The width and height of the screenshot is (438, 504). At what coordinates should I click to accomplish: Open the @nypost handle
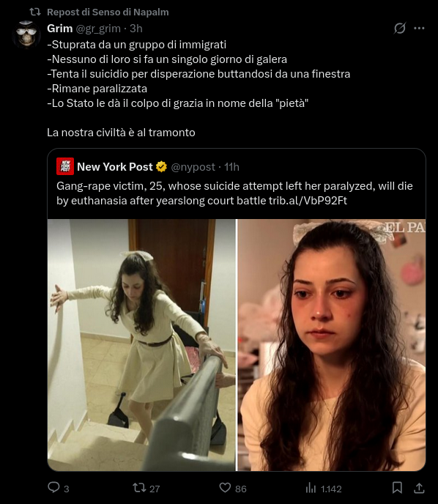click(x=193, y=167)
